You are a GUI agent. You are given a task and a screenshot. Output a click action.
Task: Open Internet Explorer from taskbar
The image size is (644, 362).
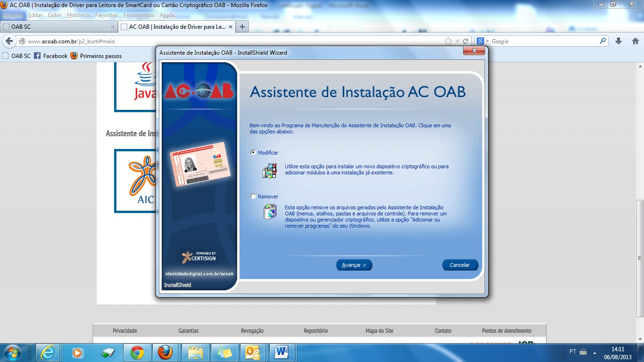click(x=48, y=352)
